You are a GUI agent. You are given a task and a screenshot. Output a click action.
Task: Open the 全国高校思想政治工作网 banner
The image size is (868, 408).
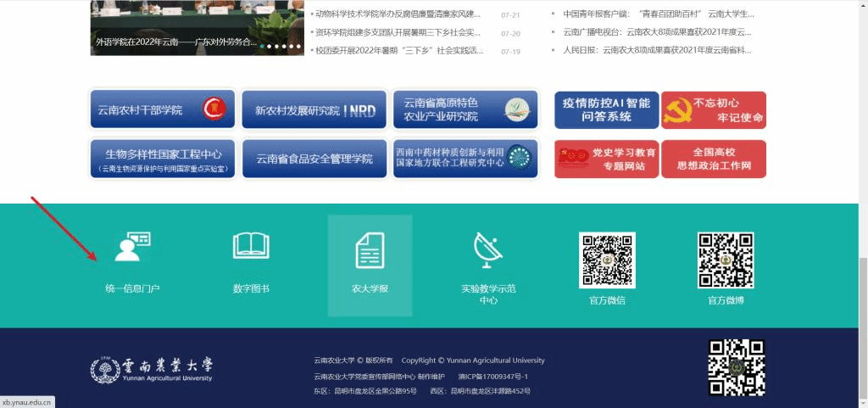click(713, 159)
